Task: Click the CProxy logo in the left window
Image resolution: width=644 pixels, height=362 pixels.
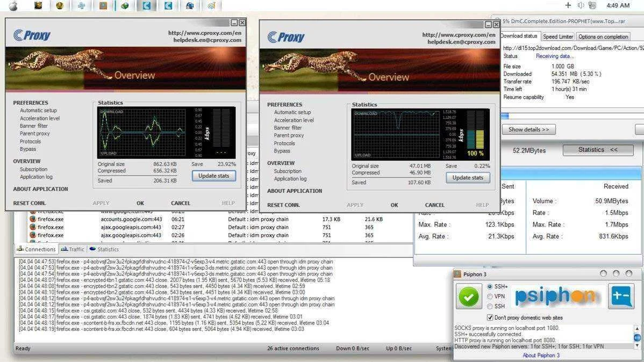Action: point(32,35)
